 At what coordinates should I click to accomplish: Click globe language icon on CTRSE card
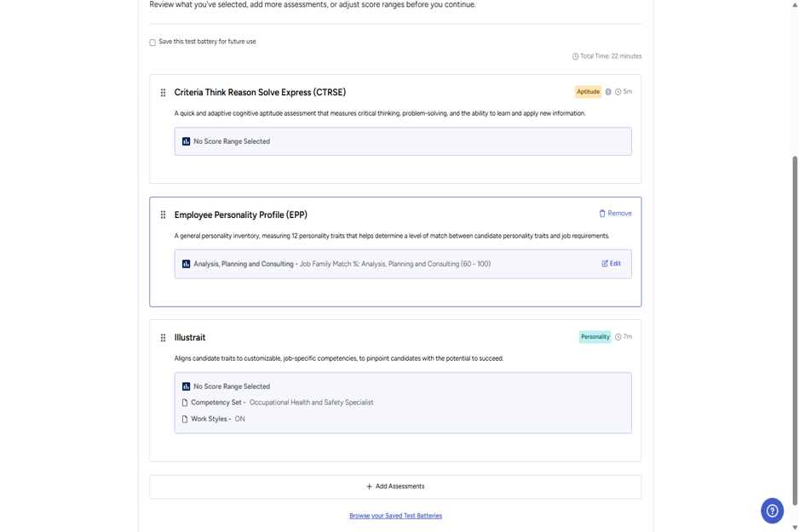[608, 92]
